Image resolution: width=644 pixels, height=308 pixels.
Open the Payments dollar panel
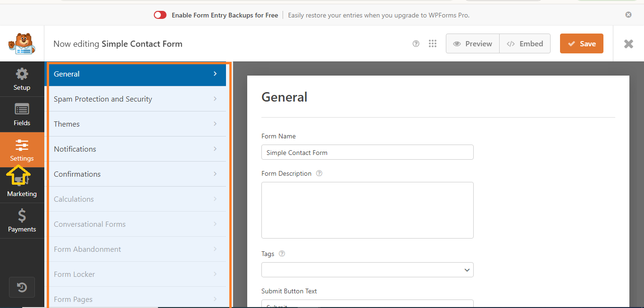coord(22,221)
